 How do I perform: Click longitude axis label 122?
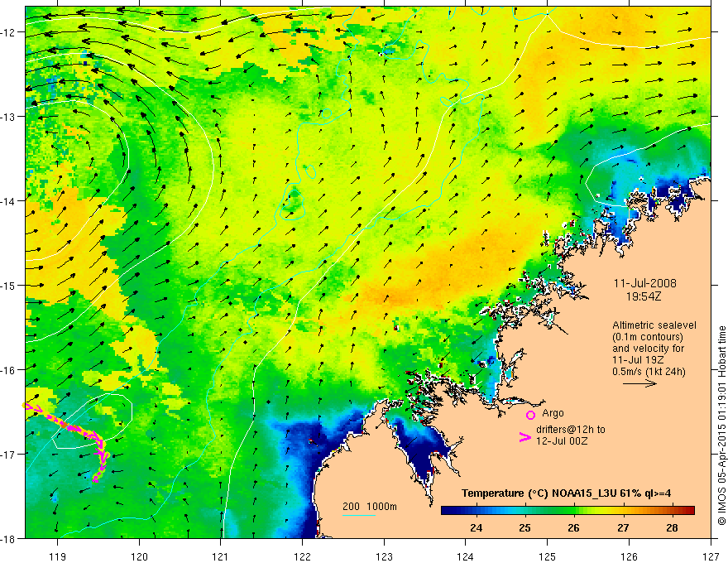pyautogui.click(x=302, y=556)
